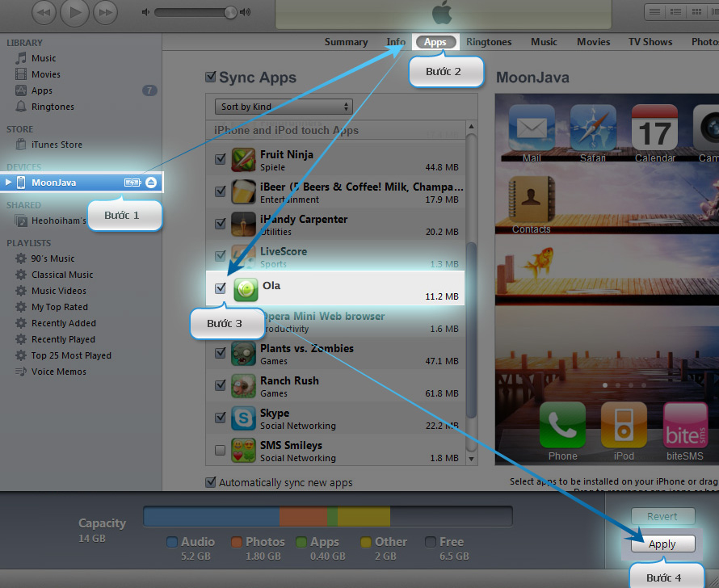Click the Play button
Image resolution: width=719 pixels, height=588 pixels.
click(74, 12)
